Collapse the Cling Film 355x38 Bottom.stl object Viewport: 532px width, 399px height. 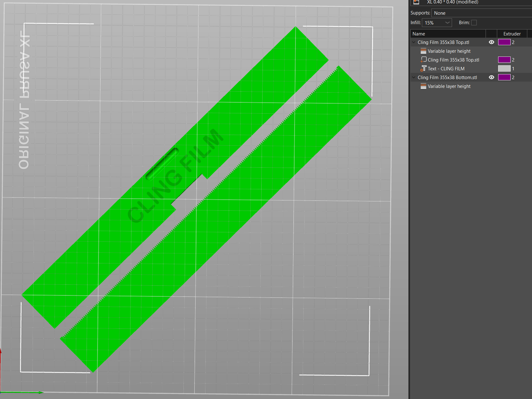414,78
